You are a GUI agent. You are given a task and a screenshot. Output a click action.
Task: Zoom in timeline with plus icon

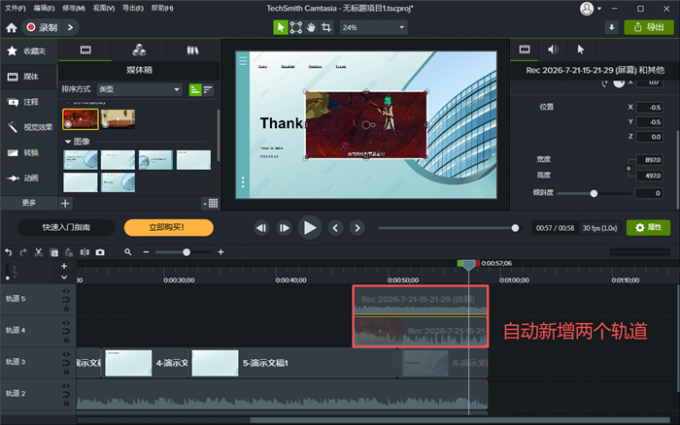click(x=221, y=252)
